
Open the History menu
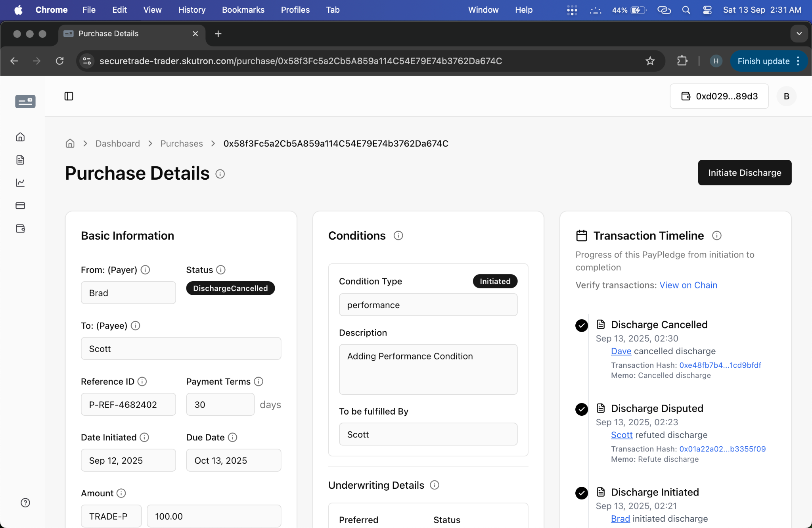[x=192, y=10]
